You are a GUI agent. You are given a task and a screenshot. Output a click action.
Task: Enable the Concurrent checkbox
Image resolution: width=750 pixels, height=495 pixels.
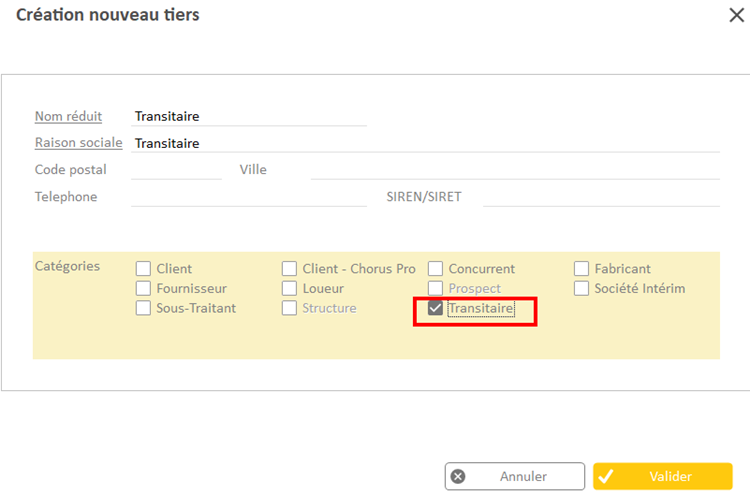click(436, 269)
